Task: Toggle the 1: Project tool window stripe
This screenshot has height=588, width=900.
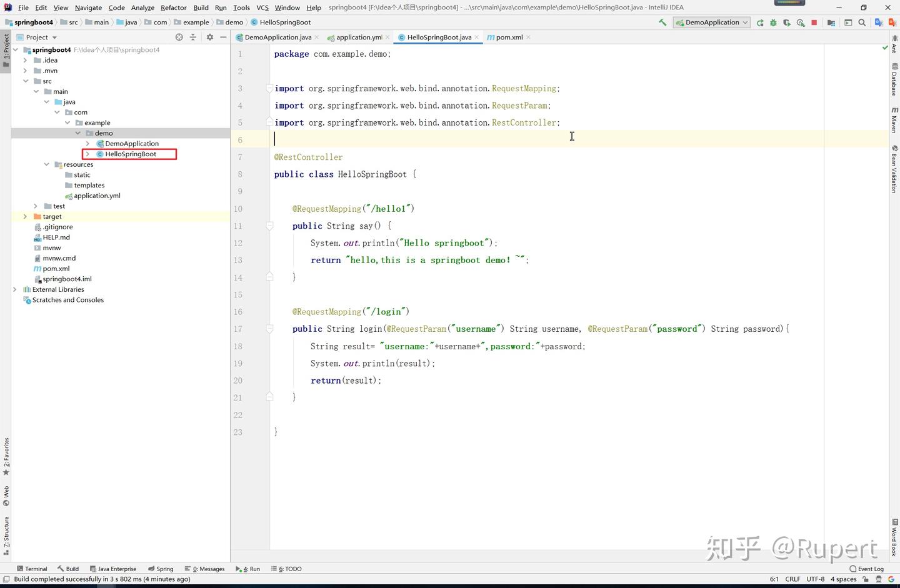Action: click(6, 50)
